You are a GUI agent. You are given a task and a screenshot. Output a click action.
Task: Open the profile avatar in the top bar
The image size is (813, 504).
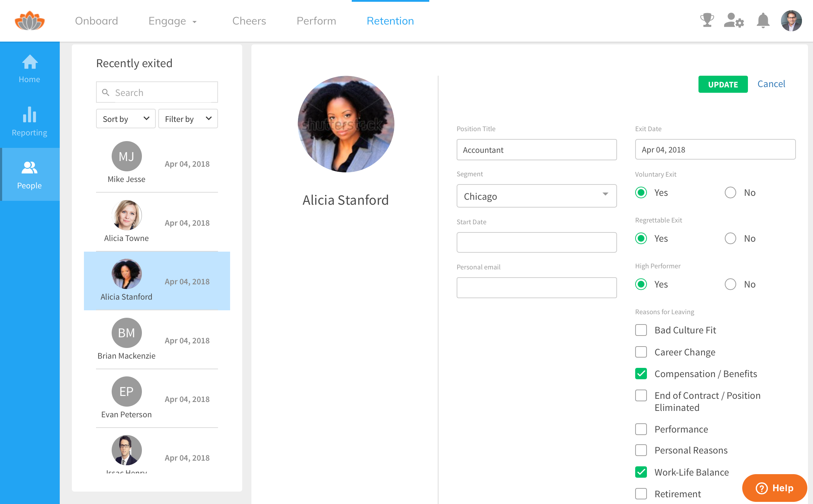coord(791,21)
